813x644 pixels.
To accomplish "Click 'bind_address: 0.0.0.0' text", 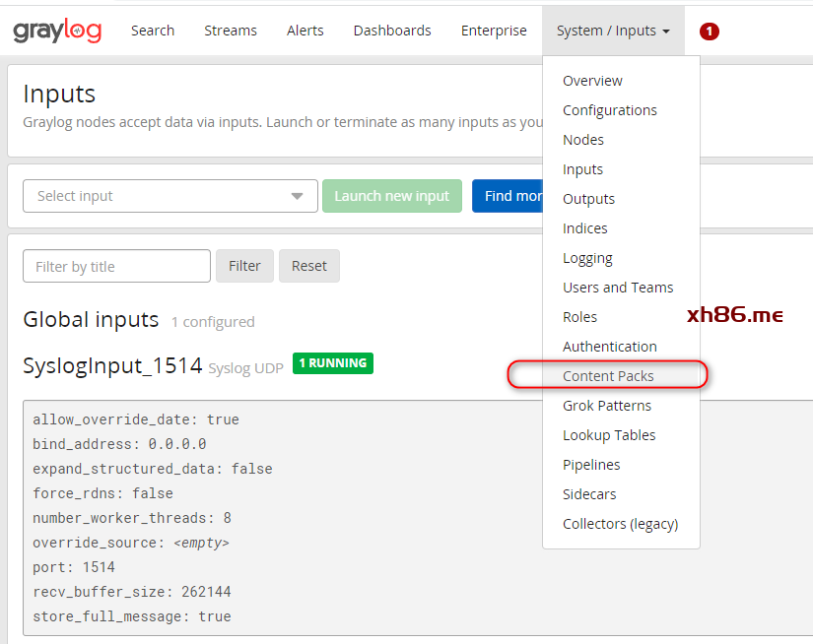I will click(119, 444).
